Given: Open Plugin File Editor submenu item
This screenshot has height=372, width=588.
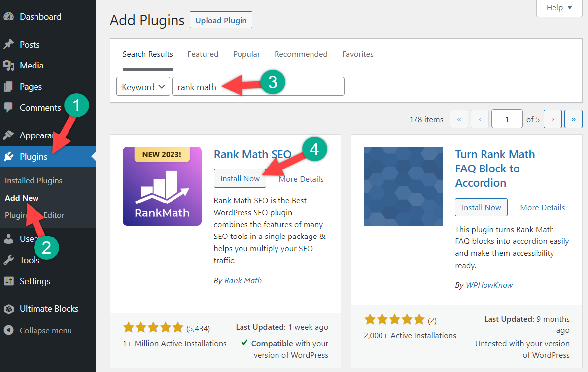Looking at the screenshot, I should pos(35,215).
